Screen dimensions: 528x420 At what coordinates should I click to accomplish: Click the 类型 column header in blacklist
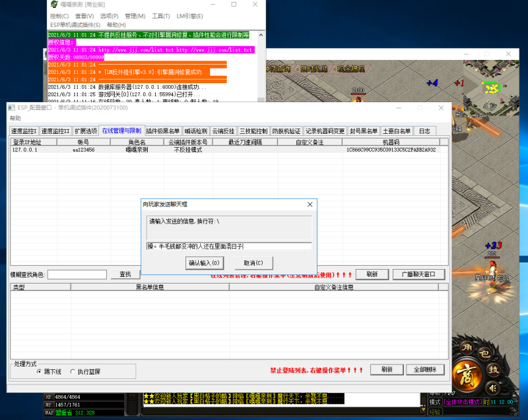click(40, 287)
